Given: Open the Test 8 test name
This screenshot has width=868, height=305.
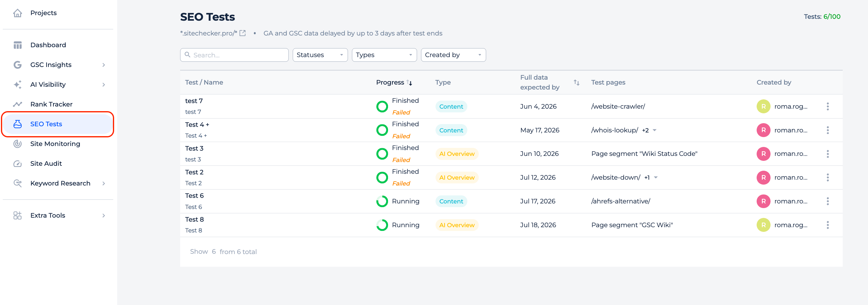Looking at the screenshot, I should point(194,219).
